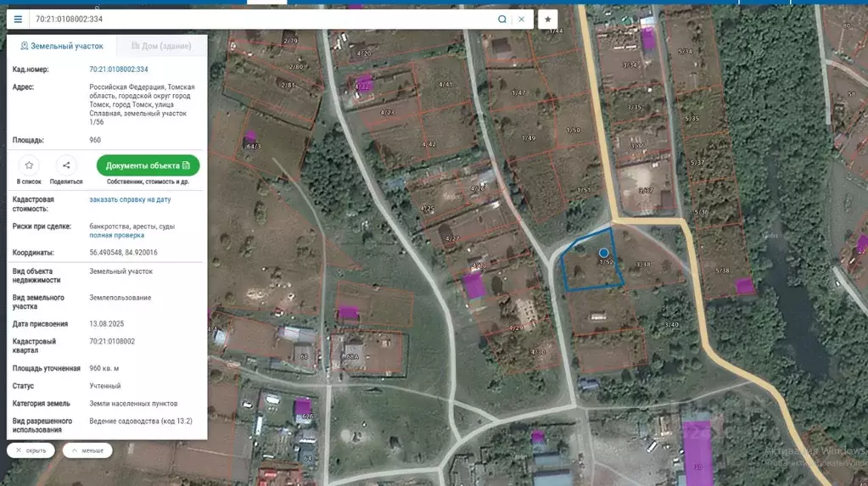The width and height of the screenshot is (868, 486).
Task: Click the Поделиться share icon
Action: coord(66,165)
